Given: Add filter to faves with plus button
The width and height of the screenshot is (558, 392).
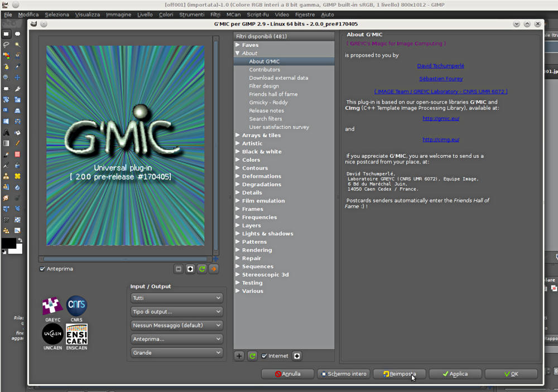Looking at the screenshot, I should pyautogui.click(x=239, y=356).
